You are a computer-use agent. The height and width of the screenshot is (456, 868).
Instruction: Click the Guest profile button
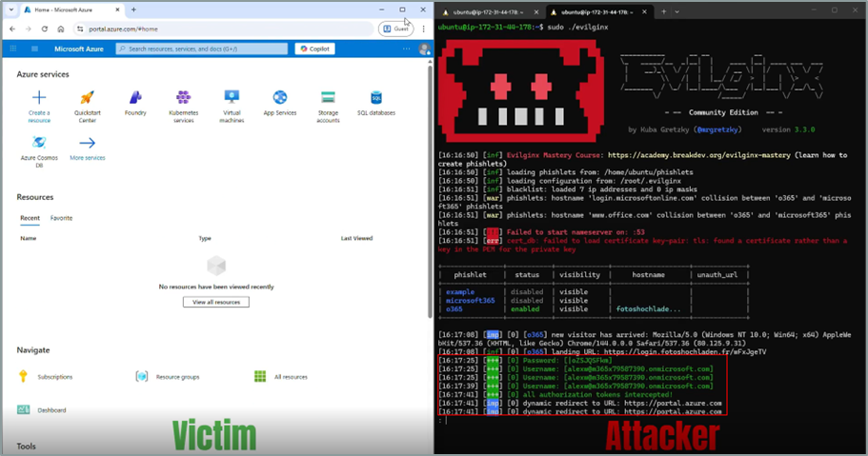(x=395, y=29)
